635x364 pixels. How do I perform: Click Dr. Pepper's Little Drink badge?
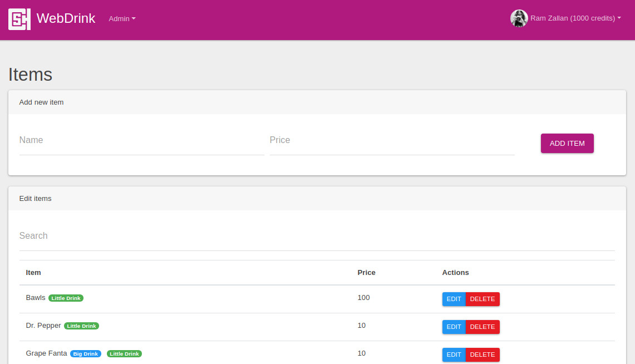81,326
